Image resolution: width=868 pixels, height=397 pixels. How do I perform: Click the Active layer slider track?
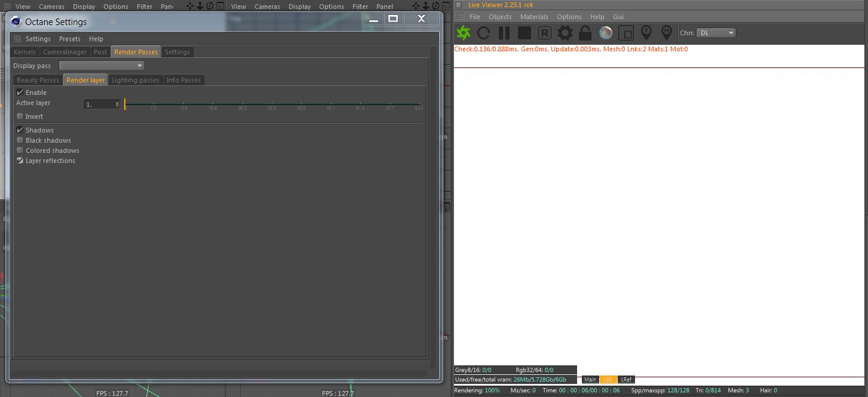tap(274, 104)
